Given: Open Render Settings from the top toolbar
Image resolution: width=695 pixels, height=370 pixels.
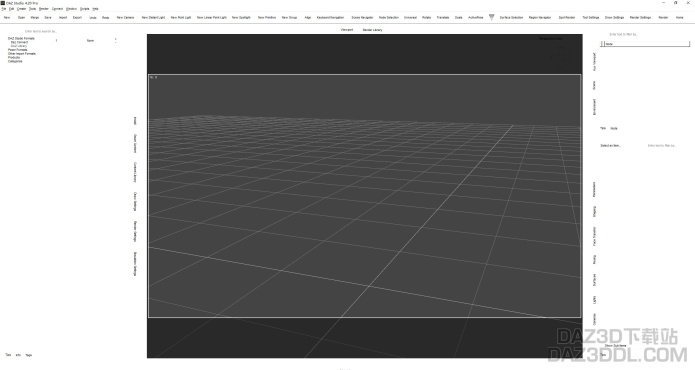Looking at the screenshot, I should (640, 18).
